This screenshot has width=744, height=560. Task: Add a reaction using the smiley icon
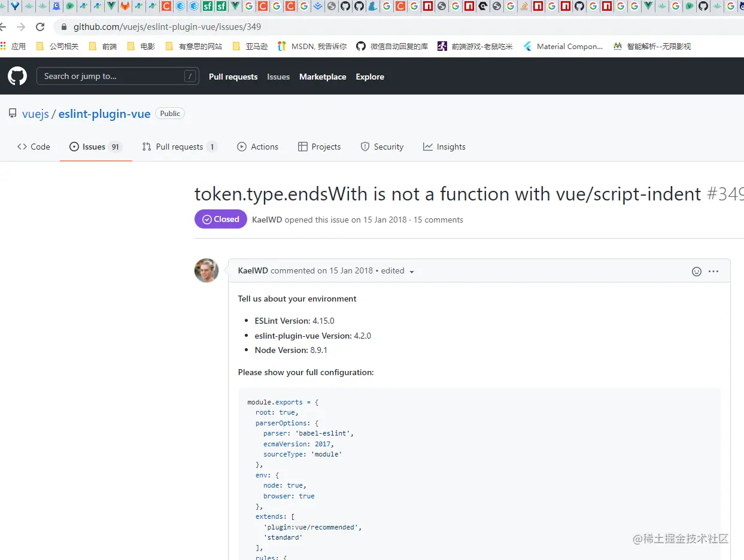696,271
